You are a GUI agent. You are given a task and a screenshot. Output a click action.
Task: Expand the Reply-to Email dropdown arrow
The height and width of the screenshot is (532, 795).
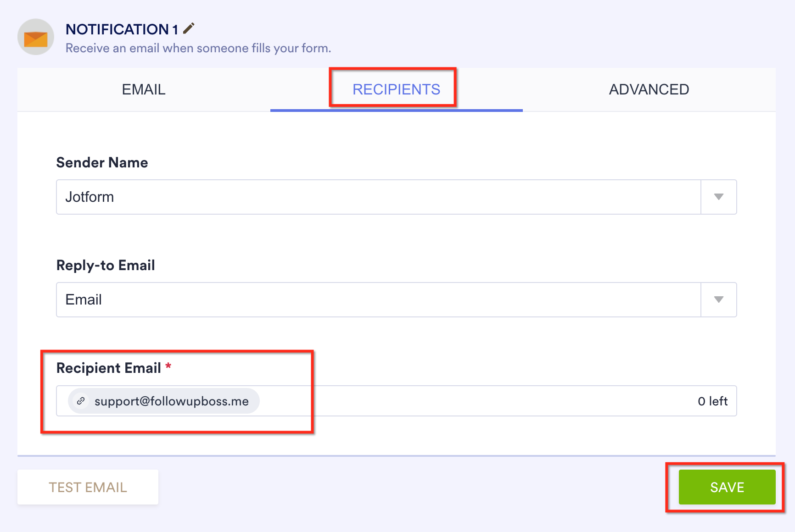(719, 299)
